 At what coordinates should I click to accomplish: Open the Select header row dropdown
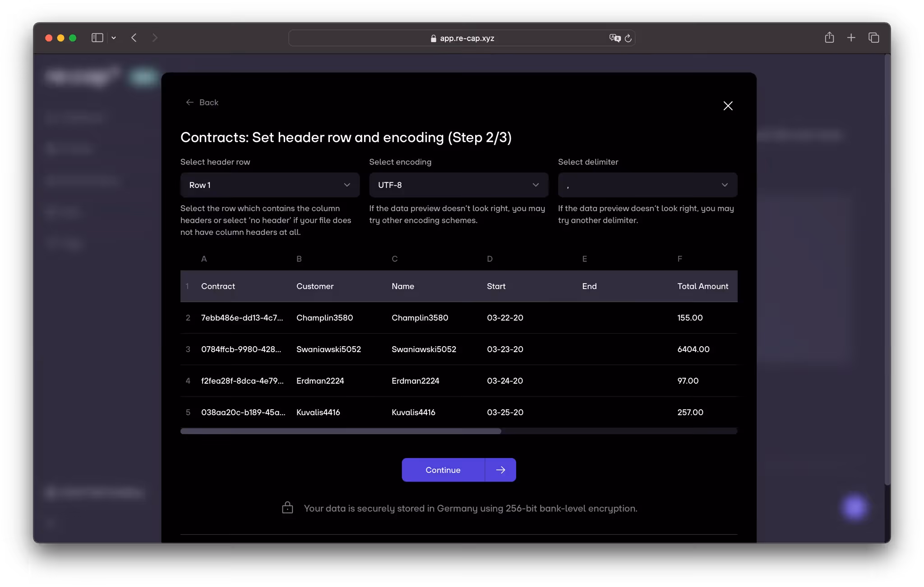point(269,185)
